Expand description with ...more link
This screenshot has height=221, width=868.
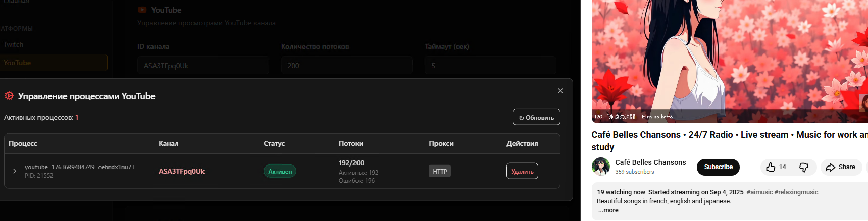[x=608, y=210]
